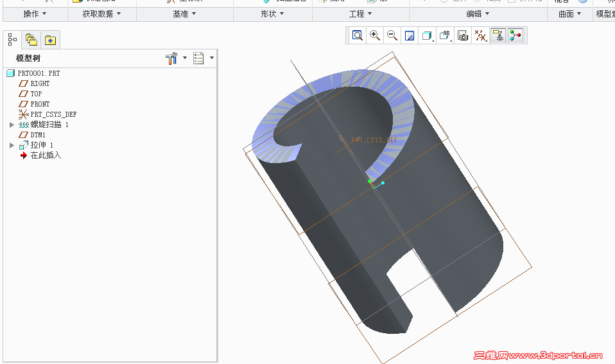Viewport: 615px width, 364px height.
Task: Click the 模型树 panel title
Action: pyautogui.click(x=28, y=58)
